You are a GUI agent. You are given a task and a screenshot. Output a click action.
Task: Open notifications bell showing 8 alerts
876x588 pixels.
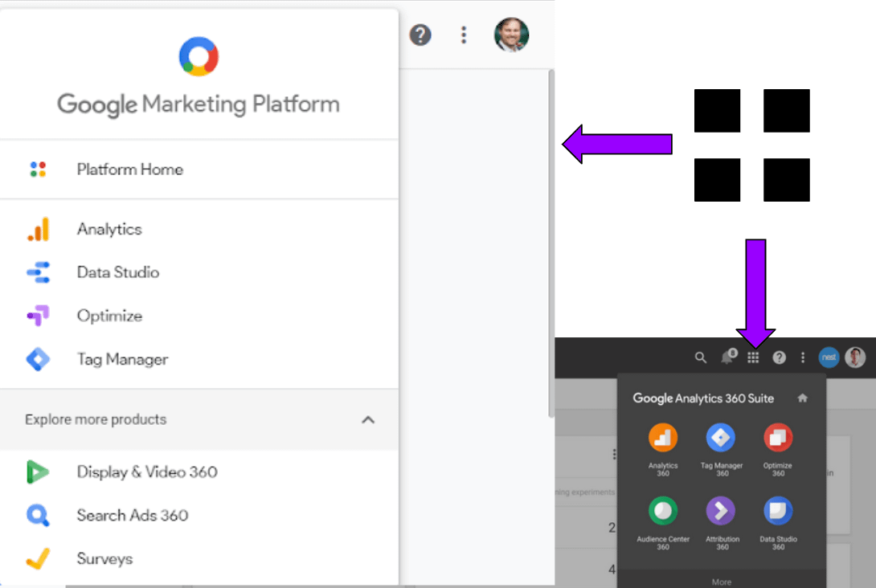click(727, 357)
